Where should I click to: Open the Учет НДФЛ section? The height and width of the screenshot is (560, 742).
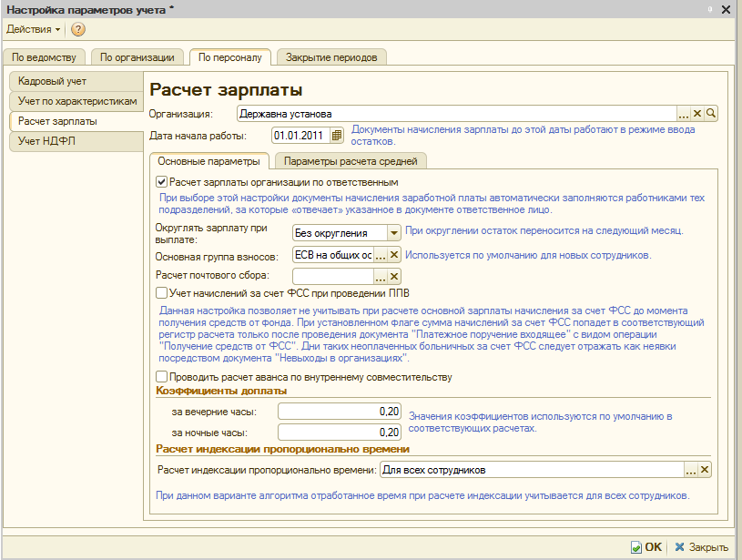(x=76, y=141)
